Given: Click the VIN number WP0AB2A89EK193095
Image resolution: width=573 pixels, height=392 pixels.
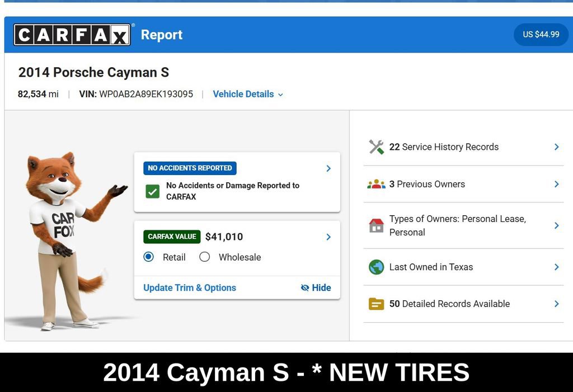Looking at the screenshot, I should pyautogui.click(x=146, y=95).
